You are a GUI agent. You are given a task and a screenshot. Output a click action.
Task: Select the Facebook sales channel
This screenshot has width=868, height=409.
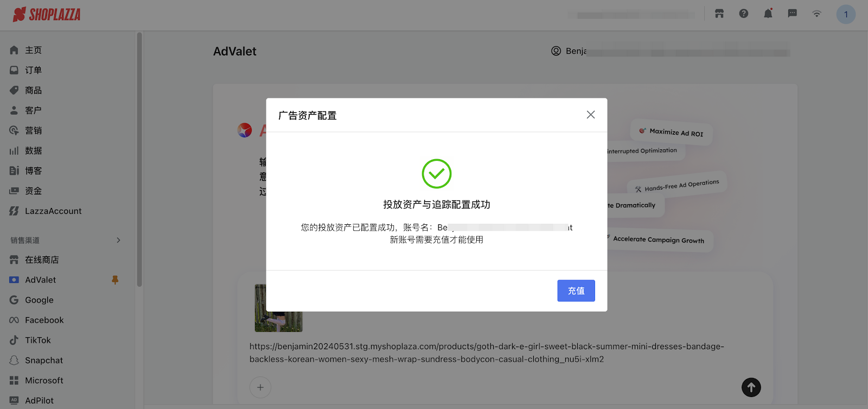tap(44, 320)
